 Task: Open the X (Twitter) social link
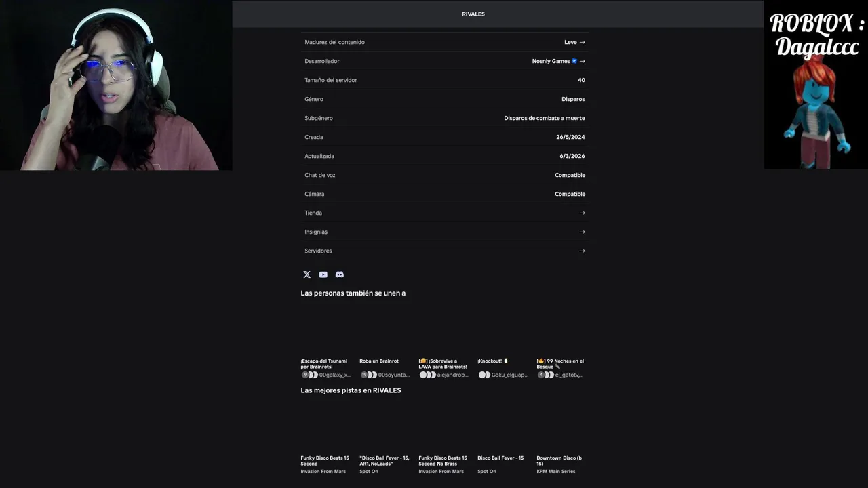point(307,274)
